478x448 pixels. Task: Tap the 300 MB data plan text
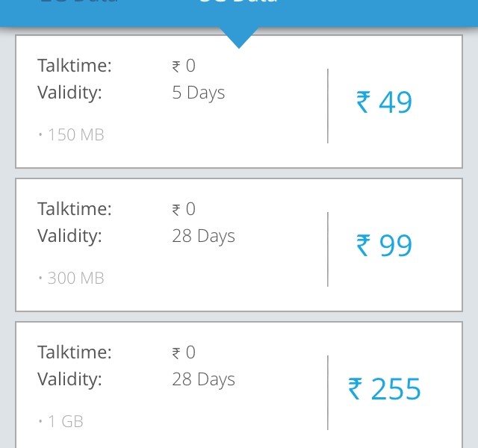click(72, 279)
